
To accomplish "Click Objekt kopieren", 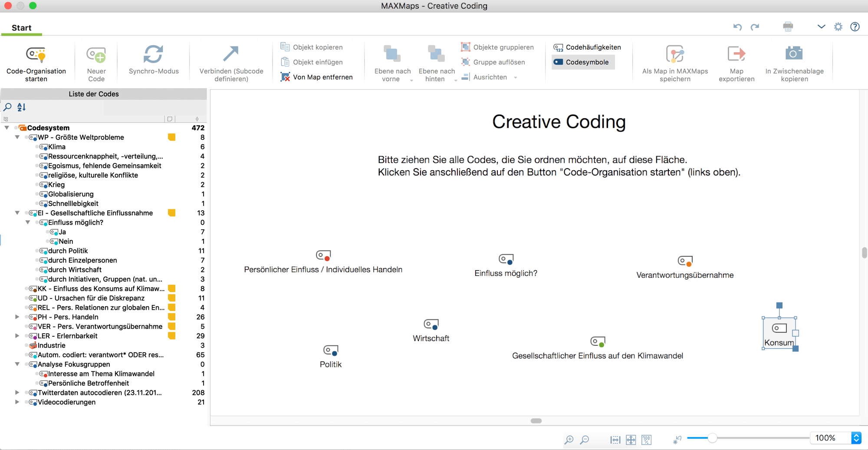I will click(x=312, y=47).
